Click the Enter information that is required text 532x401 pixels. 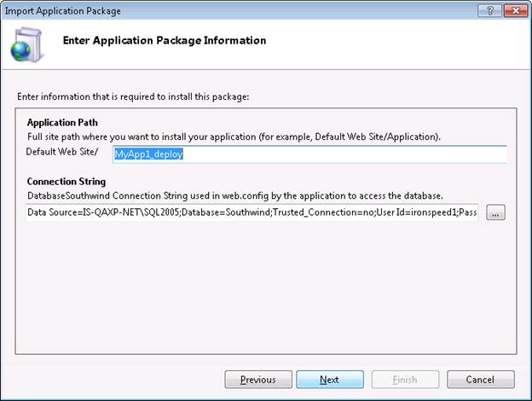133,96
